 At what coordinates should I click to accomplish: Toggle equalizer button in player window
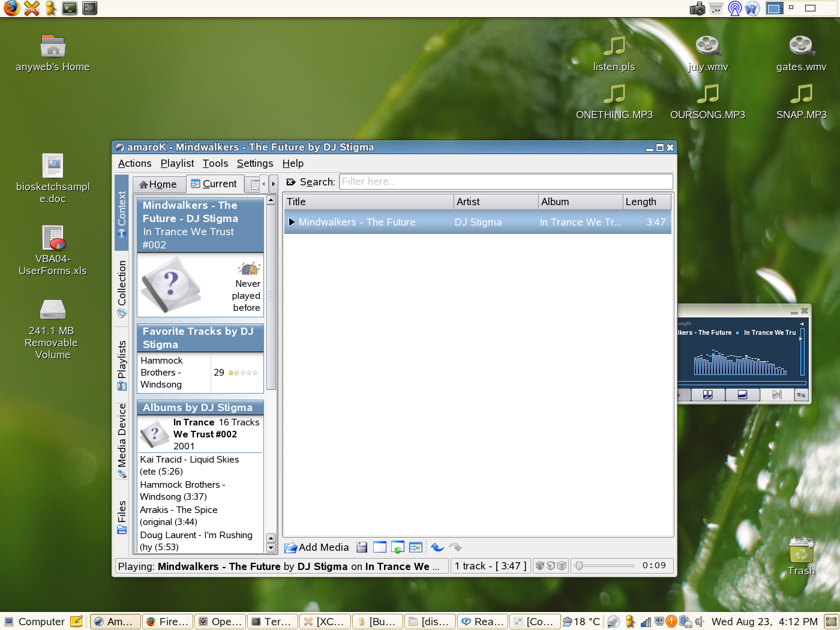tap(801, 395)
